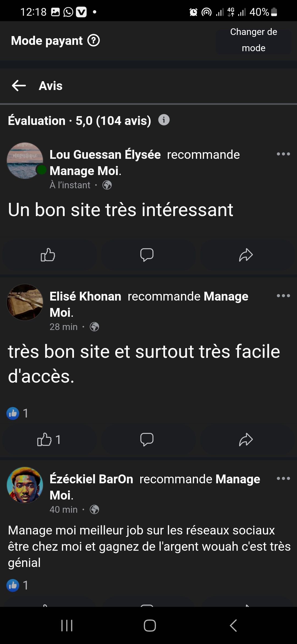Open options menu for Lou Guessan's review
The image size is (297, 644).
283,154
